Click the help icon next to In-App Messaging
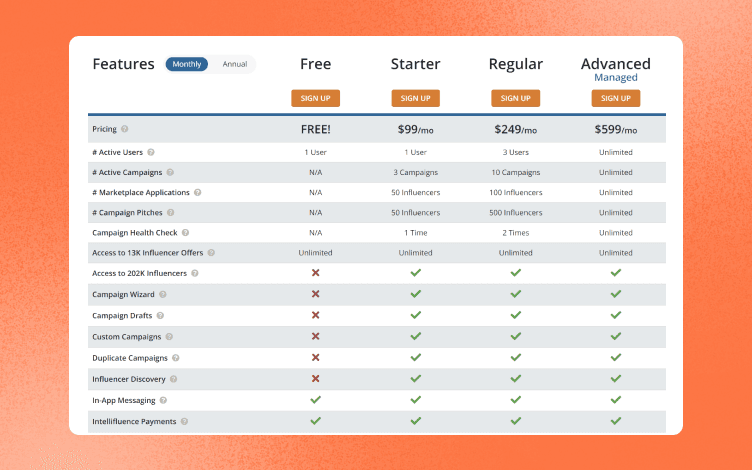The image size is (752, 470). pyautogui.click(x=164, y=400)
